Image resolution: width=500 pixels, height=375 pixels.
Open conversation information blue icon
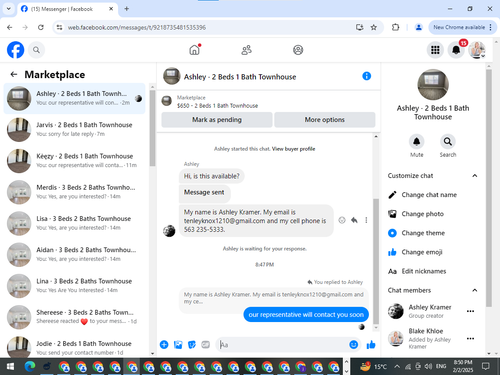pos(367,76)
